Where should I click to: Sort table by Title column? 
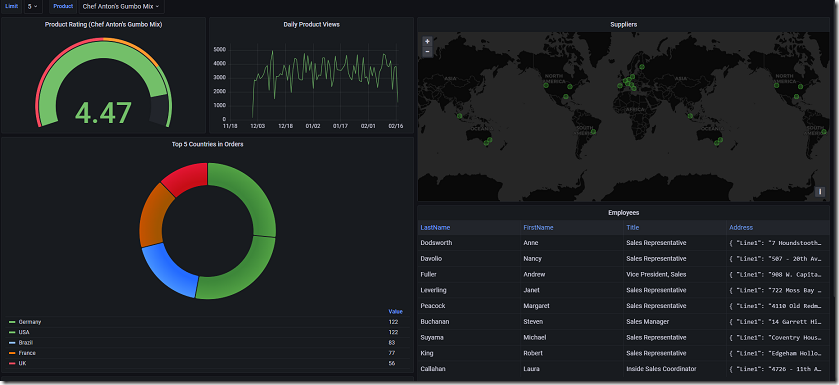(632, 228)
